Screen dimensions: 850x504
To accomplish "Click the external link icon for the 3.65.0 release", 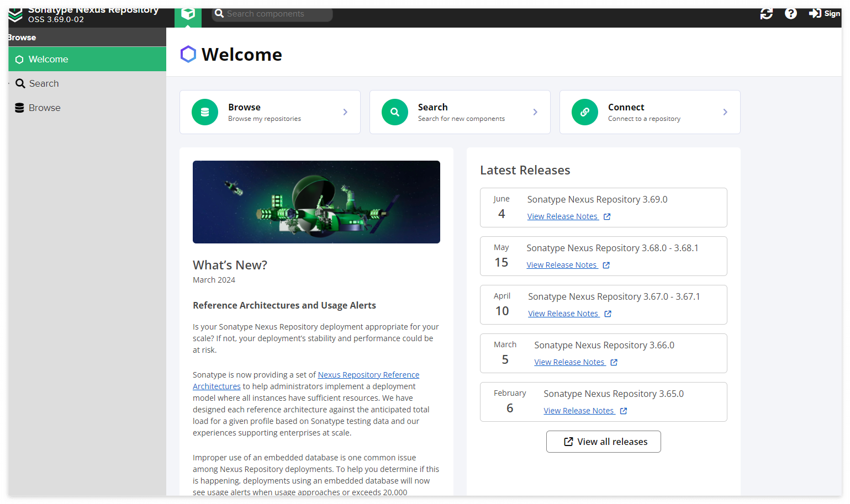I will pyautogui.click(x=624, y=411).
